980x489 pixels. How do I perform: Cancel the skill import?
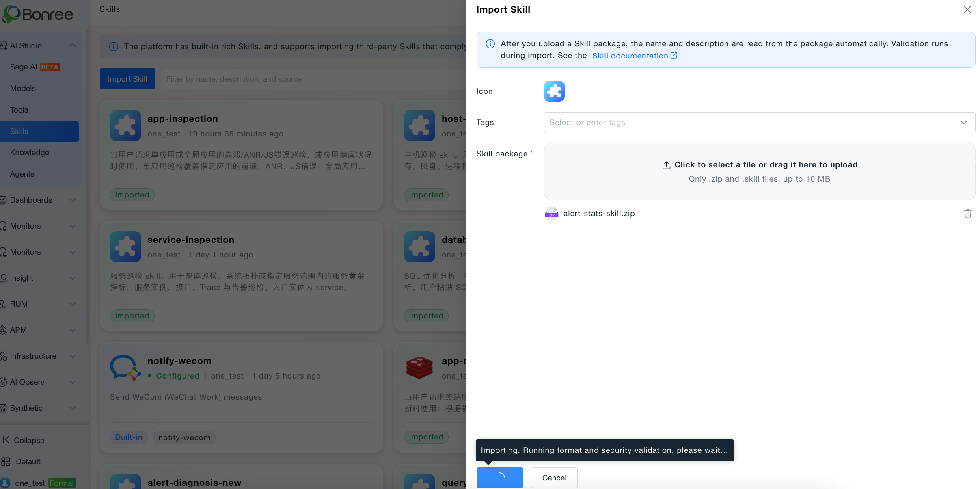[554, 478]
